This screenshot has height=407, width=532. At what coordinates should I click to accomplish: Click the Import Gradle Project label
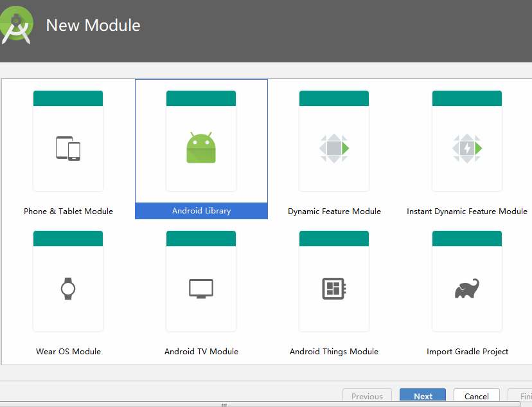[467, 351]
